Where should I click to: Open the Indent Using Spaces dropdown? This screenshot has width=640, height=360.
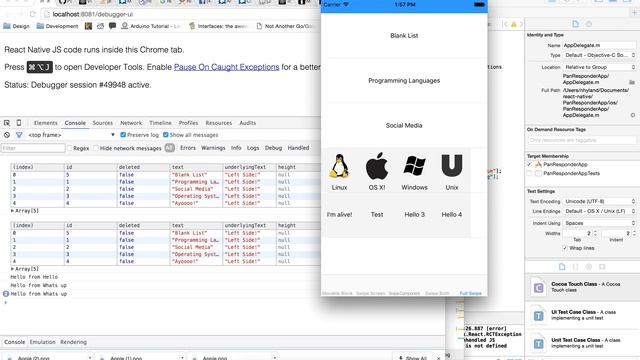pyautogui.click(x=600, y=223)
